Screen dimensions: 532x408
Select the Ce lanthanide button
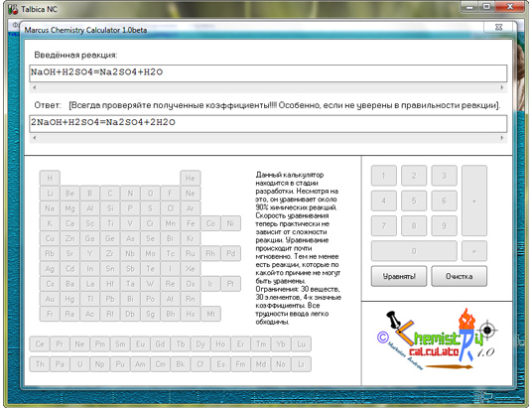tap(40, 344)
